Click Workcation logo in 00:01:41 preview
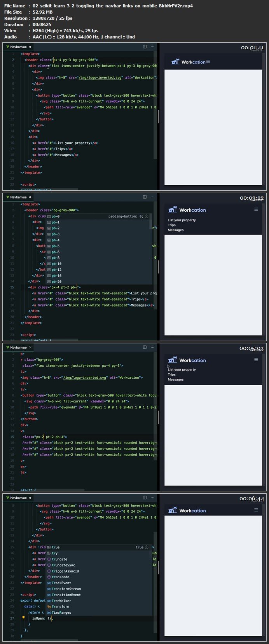 (188, 62)
